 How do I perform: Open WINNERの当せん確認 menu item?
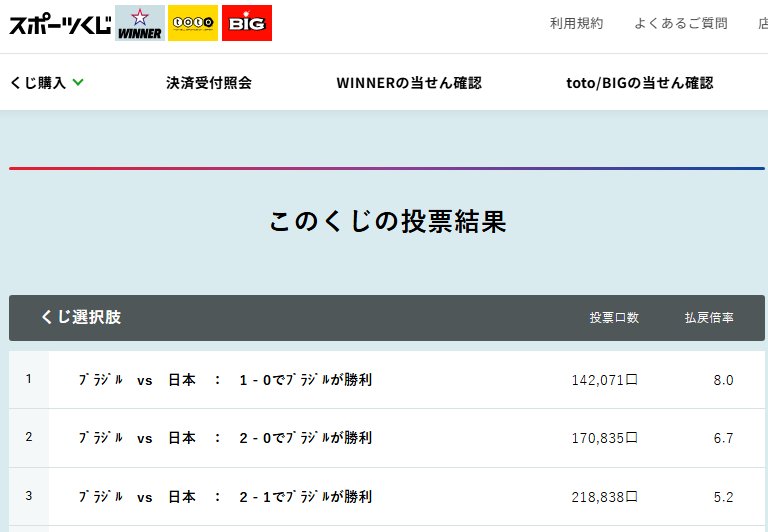tap(409, 83)
